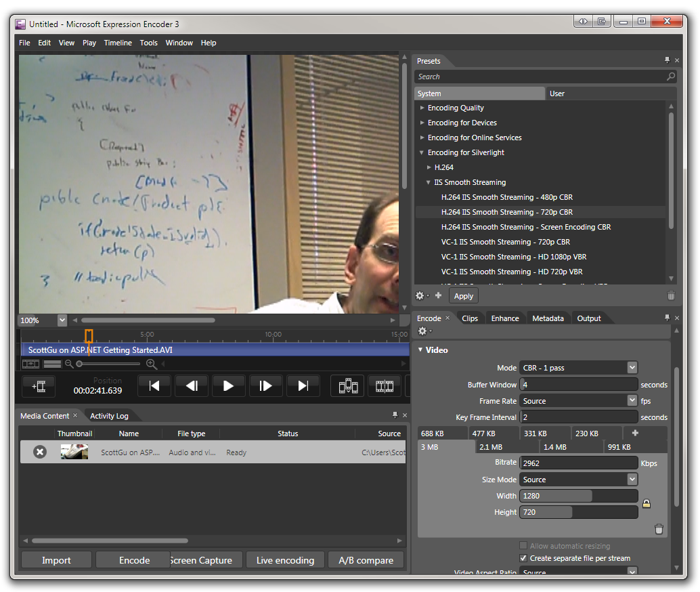Open the Size Mode dropdown
700x592 pixels.
pyautogui.click(x=632, y=480)
